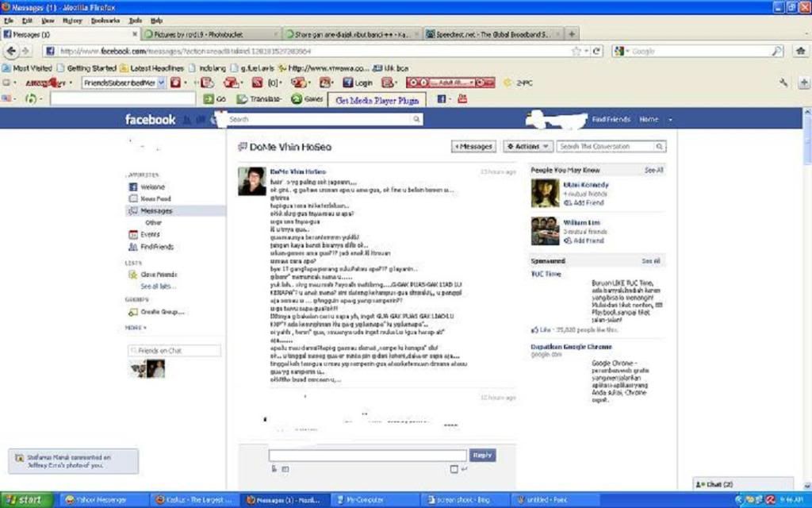Open the Tools menu
This screenshot has width=812, height=508.
click(135, 21)
